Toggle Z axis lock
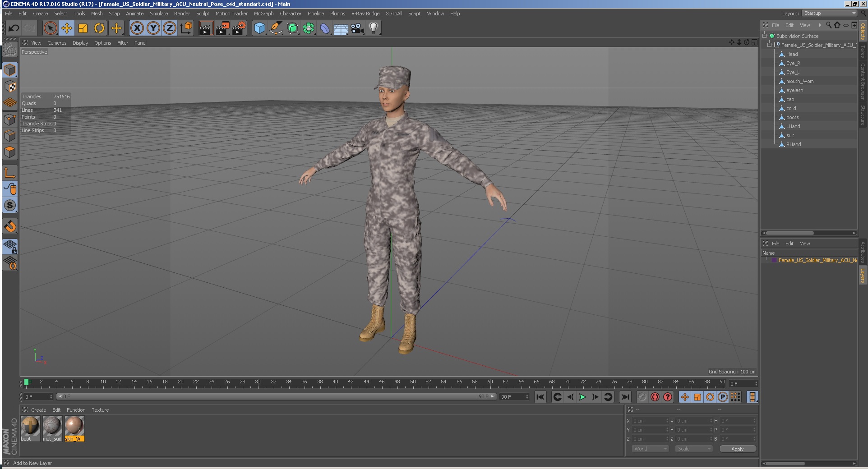This screenshot has height=469, width=868. click(170, 28)
